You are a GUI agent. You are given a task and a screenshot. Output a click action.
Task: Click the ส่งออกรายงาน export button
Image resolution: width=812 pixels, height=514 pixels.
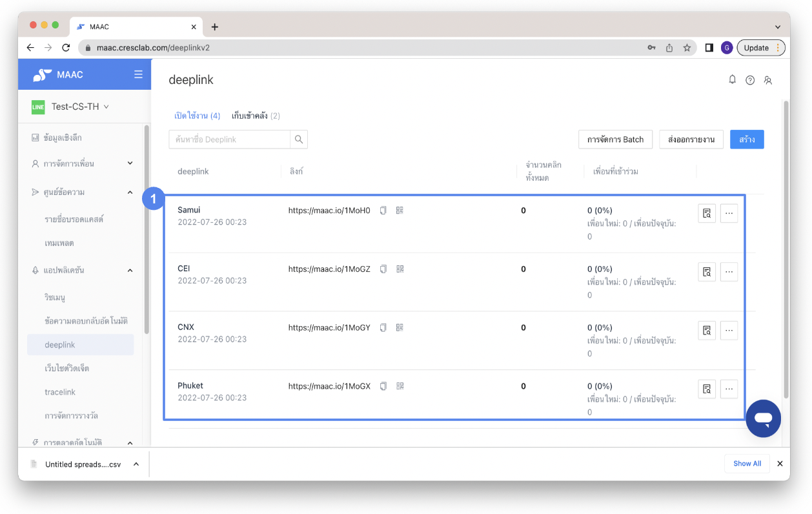point(691,139)
